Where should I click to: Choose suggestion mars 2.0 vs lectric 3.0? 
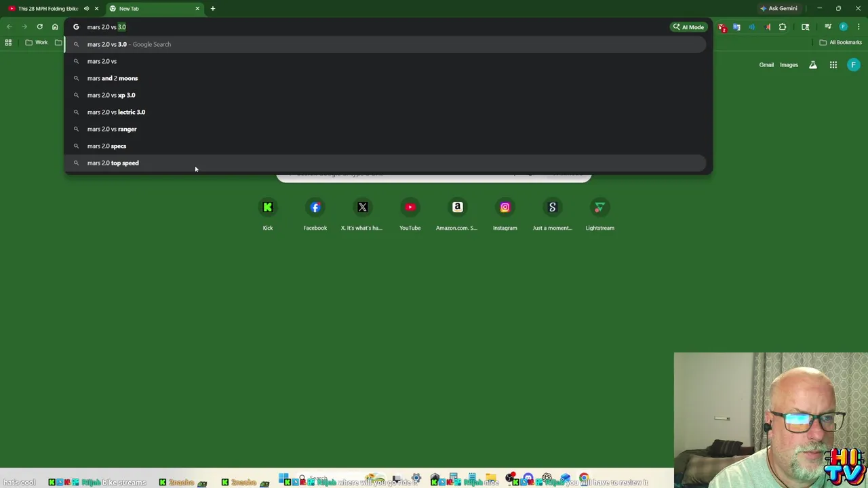click(x=385, y=112)
